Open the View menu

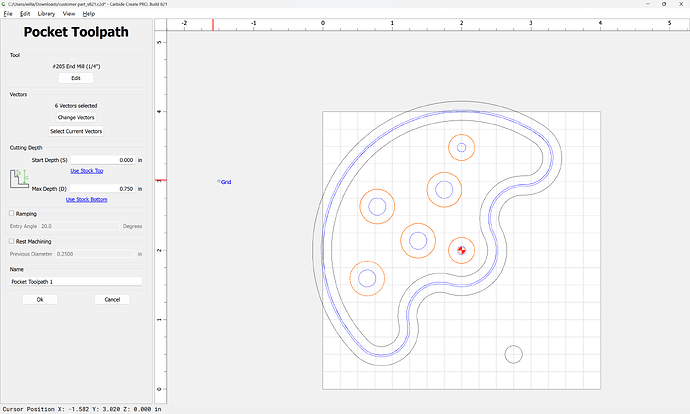coord(68,14)
